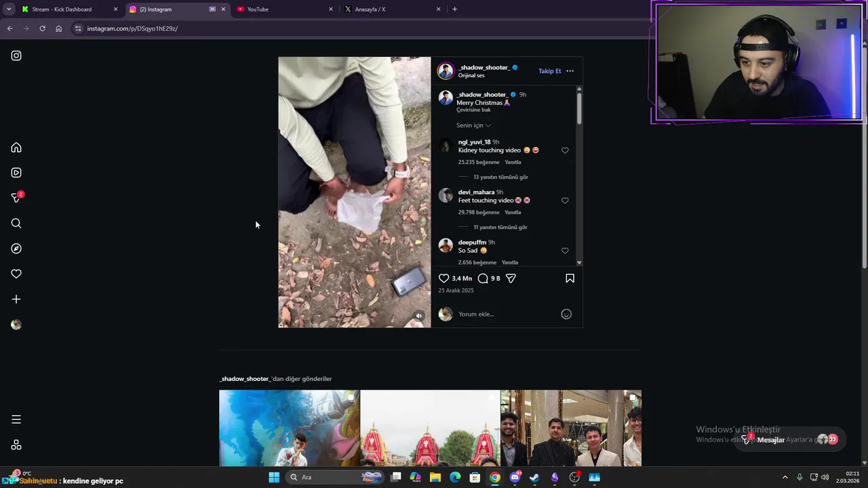Open Instagram home from the logo icon

16,56
